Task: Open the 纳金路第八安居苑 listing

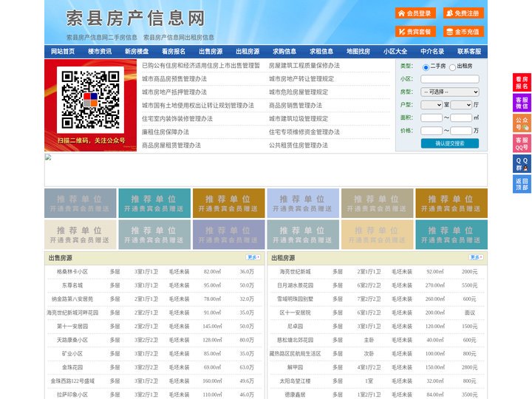Action: click(72, 299)
